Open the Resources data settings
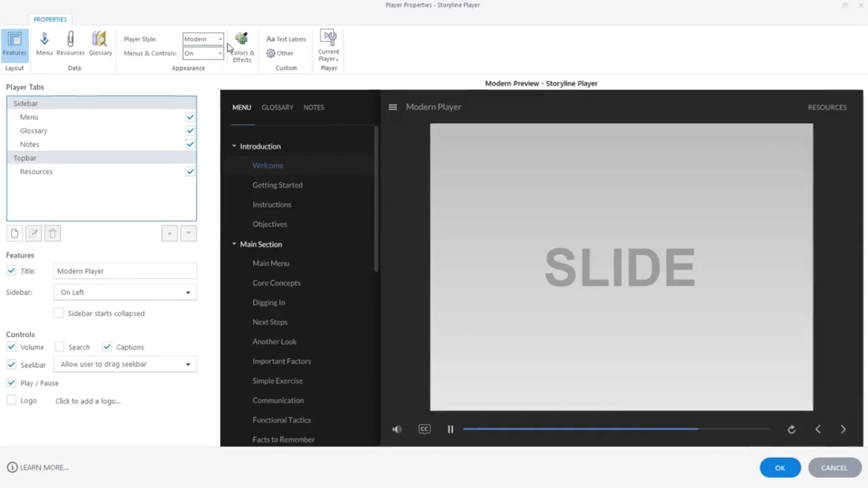The image size is (868, 488). 71,45
